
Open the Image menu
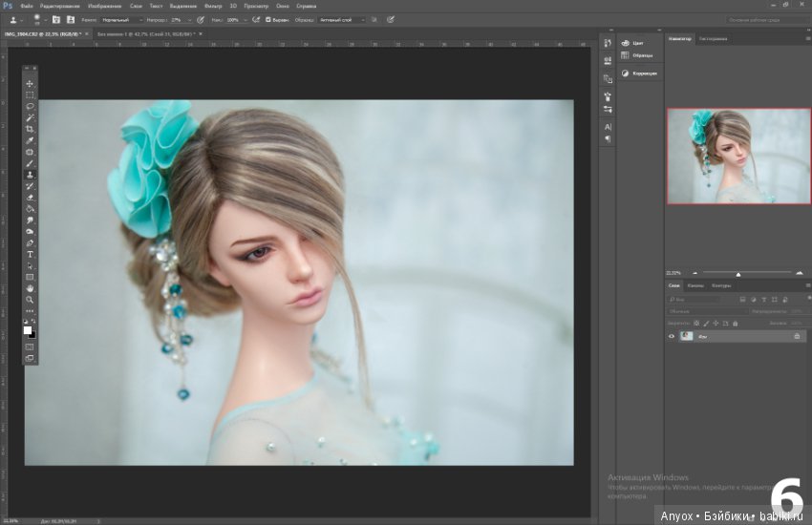point(105,7)
